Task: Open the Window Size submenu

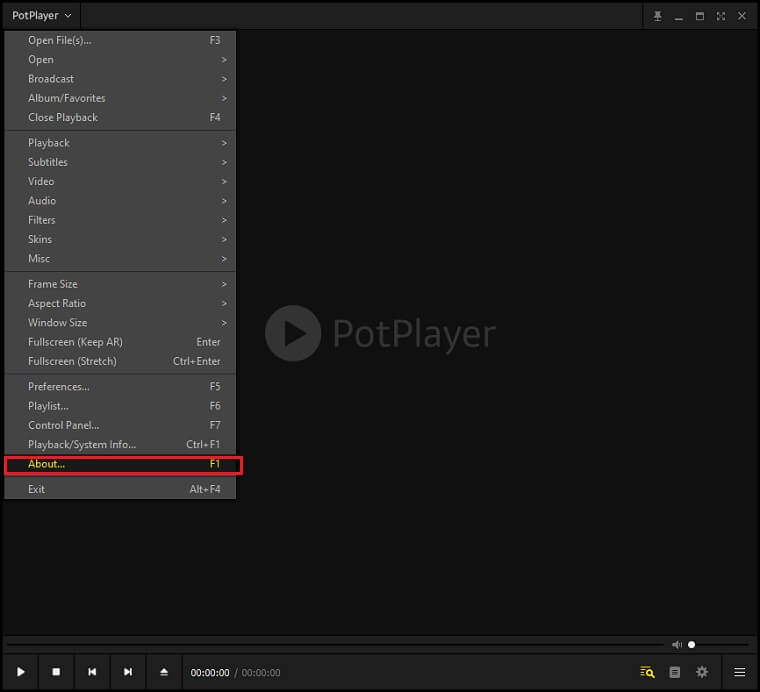Action: pyautogui.click(x=120, y=323)
